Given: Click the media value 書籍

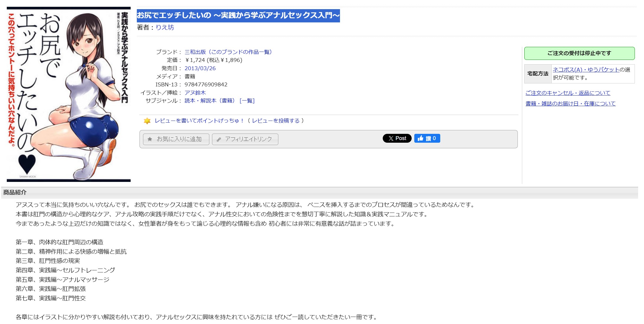Looking at the screenshot, I should pos(190,76).
